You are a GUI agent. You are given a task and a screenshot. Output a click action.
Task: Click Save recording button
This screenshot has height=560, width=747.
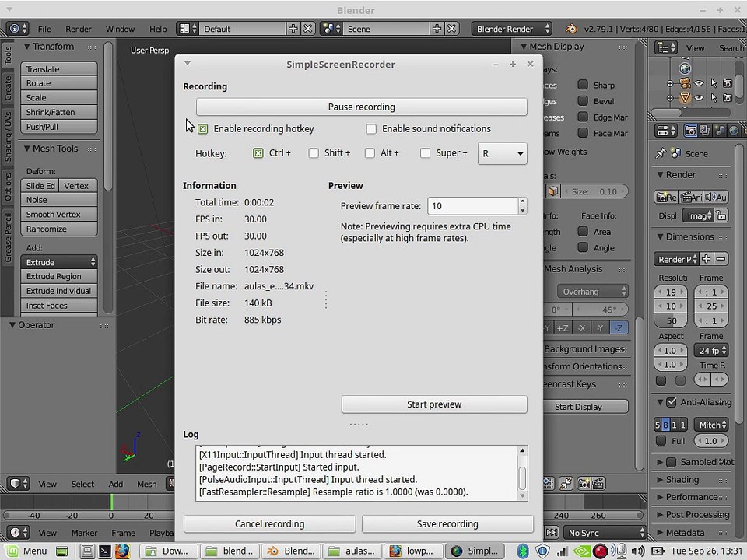click(447, 523)
